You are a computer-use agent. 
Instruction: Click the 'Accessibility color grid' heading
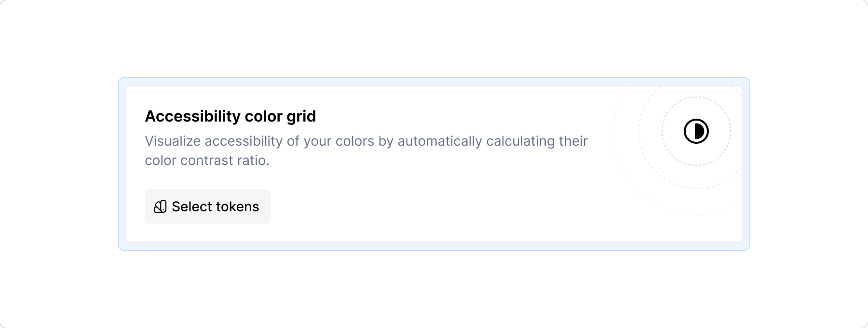[x=231, y=116]
